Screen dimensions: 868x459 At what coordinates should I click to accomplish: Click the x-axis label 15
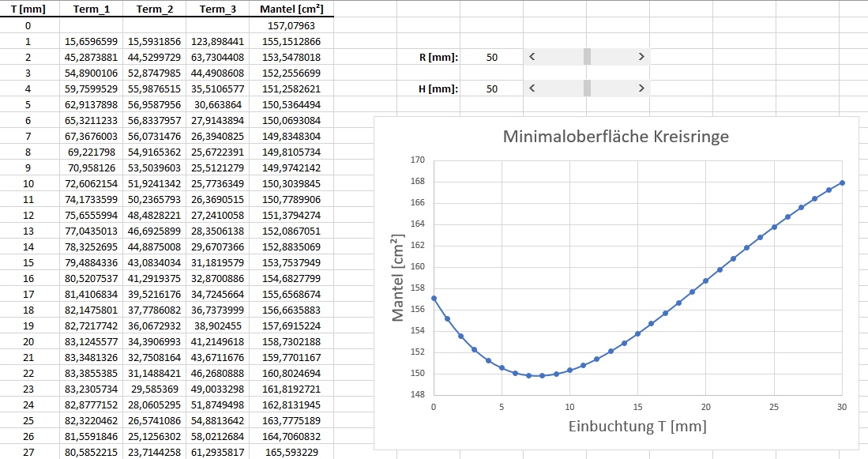point(637,407)
